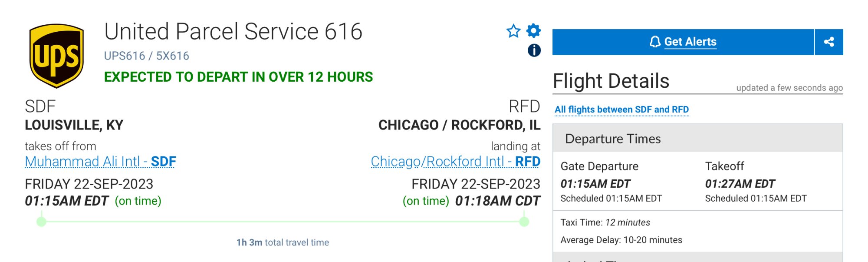This screenshot has width=868, height=262.
Task: Click the bell icon in Get Alerts
Action: point(654,42)
